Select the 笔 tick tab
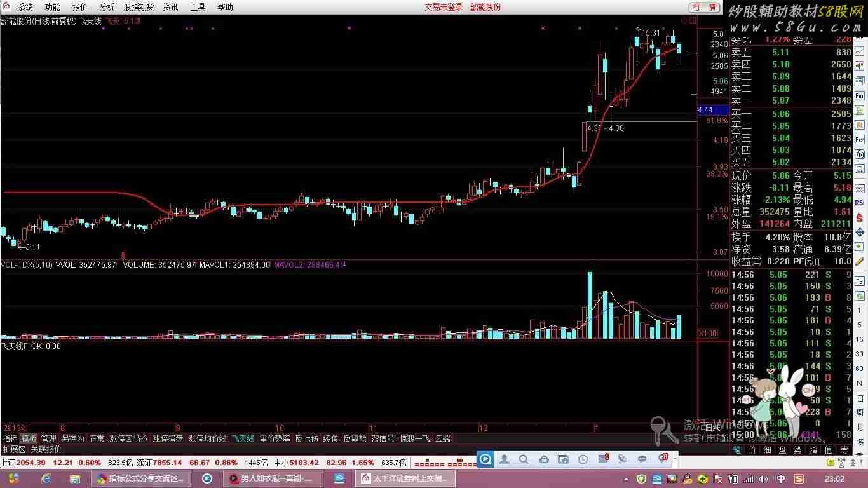 tap(737, 449)
